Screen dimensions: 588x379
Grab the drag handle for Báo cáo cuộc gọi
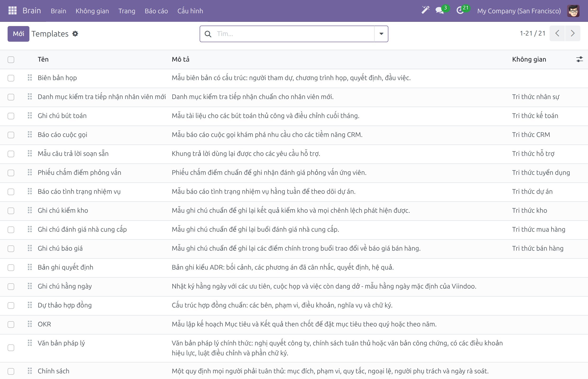pyautogui.click(x=30, y=135)
